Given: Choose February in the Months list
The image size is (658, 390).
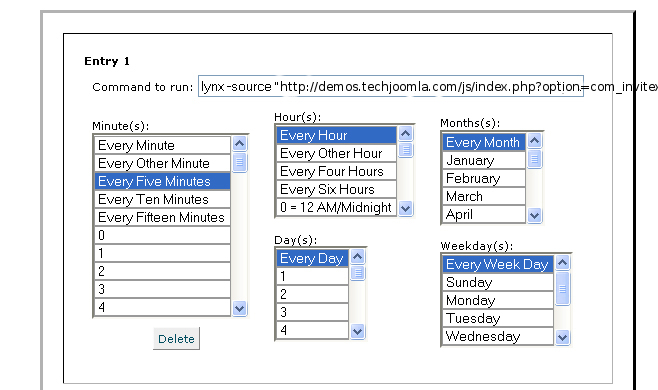Looking at the screenshot, I should pyautogui.click(x=484, y=178).
